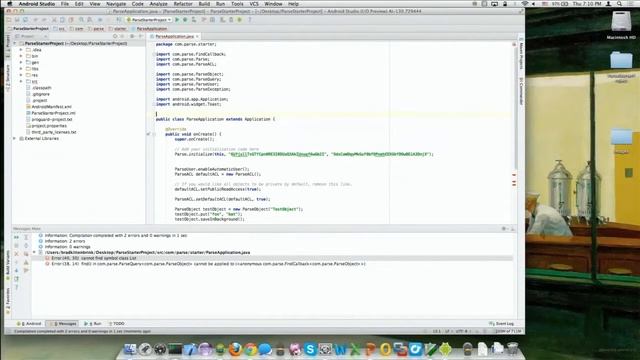
Task: Expand the libs folder
Action: coord(21,69)
